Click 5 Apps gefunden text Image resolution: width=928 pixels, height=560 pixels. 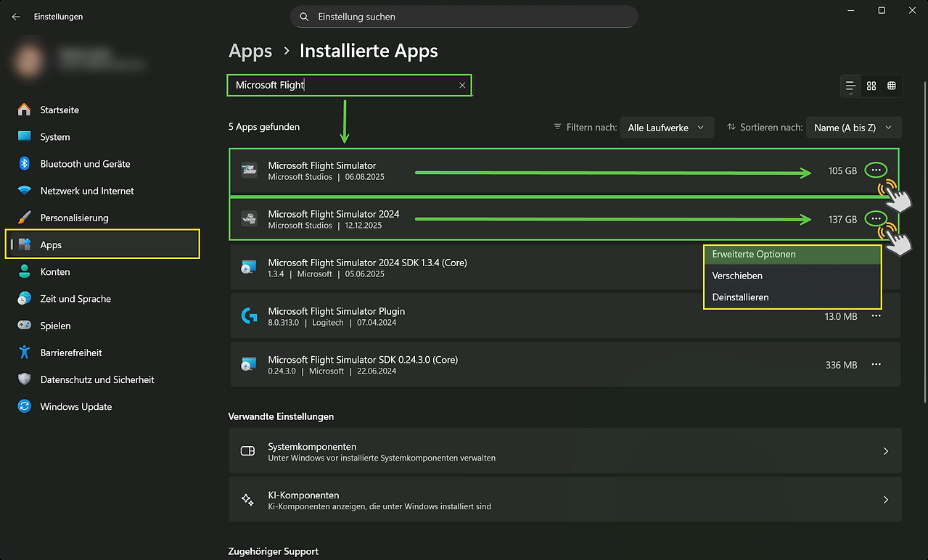[264, 126]
